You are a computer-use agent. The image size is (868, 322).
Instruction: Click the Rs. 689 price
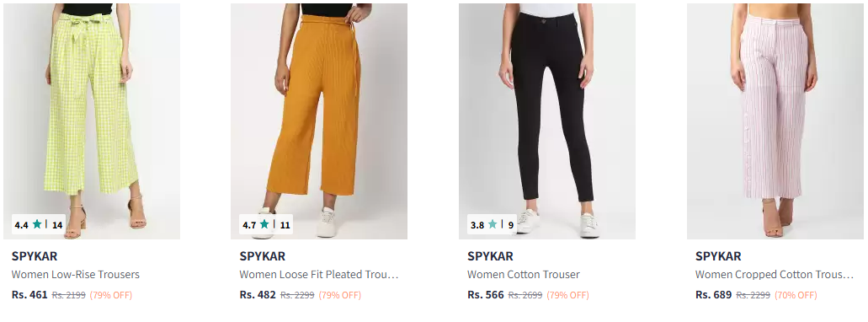pyautogui.click(x=714, y=295)
